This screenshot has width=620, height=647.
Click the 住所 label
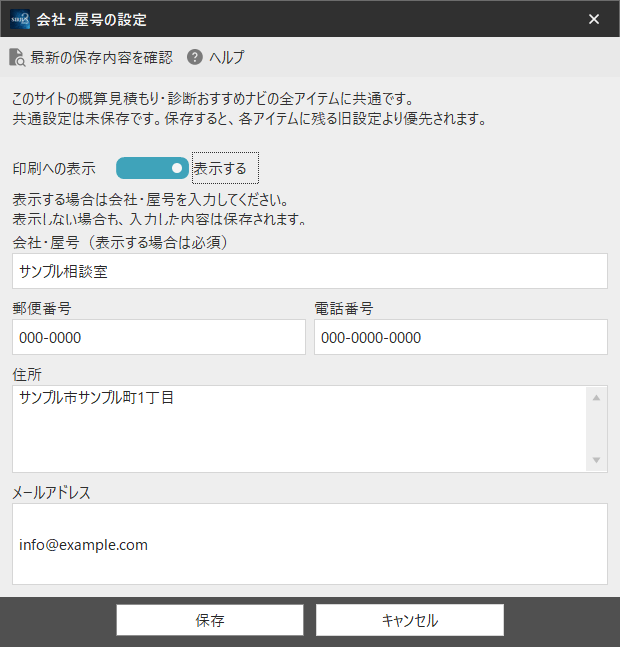click(27, 374)
